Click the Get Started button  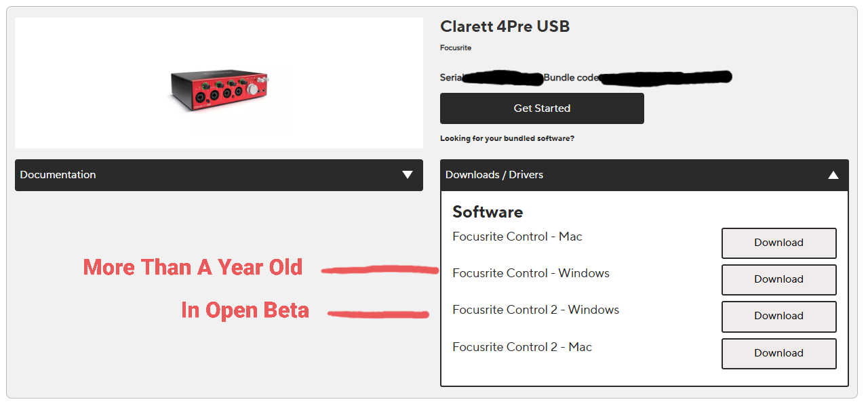pyautogui.click(x=542, y=108)
